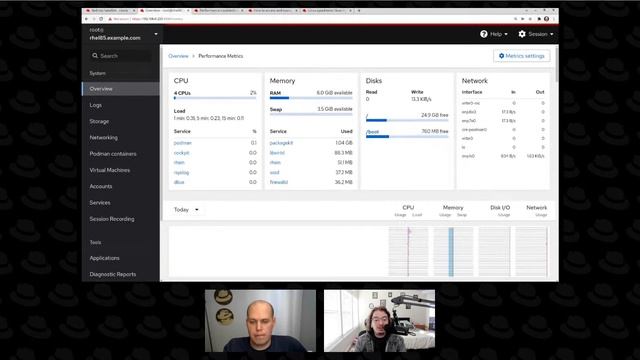Open the cockpit service link in CPU card
The height and width of the screenshot is (360, 640).
pyautogui.click(x=181, y=153)
